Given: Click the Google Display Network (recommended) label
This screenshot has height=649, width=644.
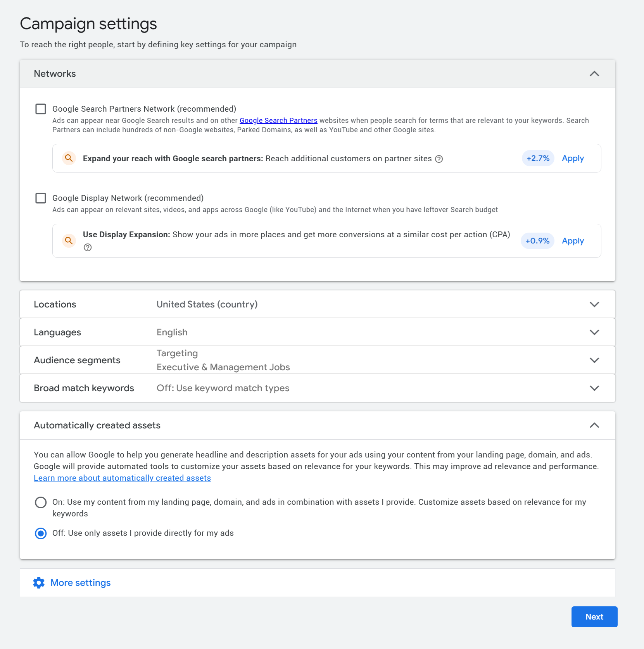Looking at the screenshot, I should point(128,198).
